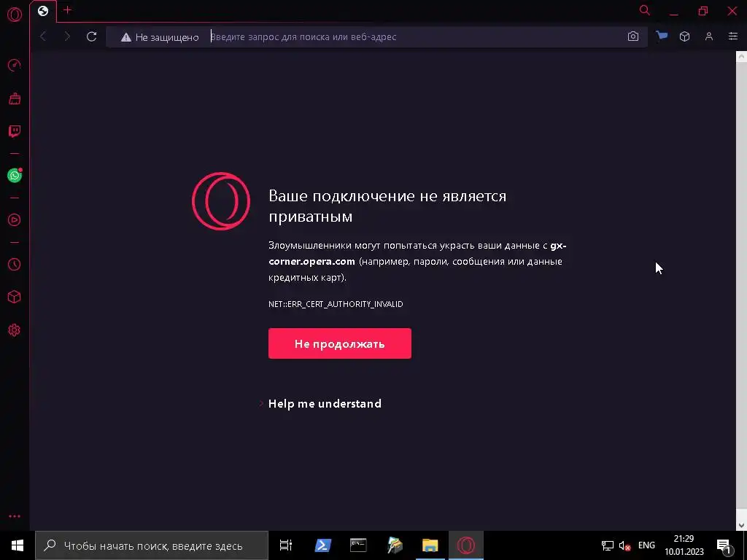Click the 'Не защищено' security warning badge
Viewport: 747px width, 560px height.
pos(160,37)
